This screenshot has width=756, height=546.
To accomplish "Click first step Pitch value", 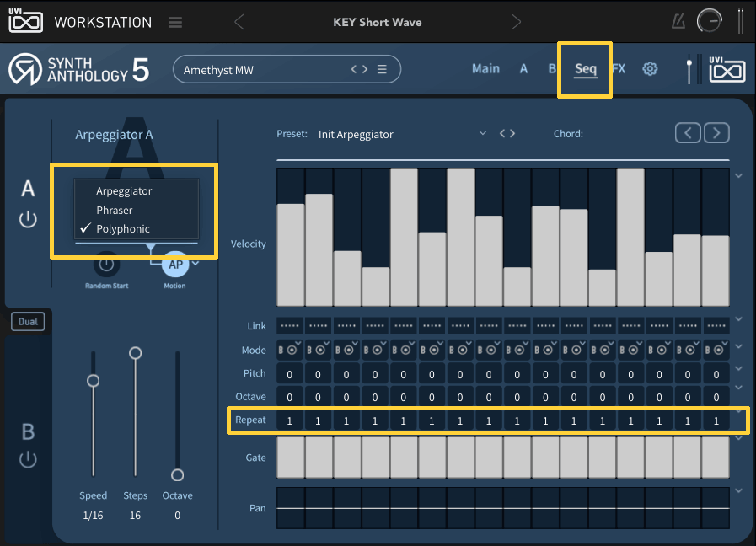I will pyautogui.click(x=290, y=374).
